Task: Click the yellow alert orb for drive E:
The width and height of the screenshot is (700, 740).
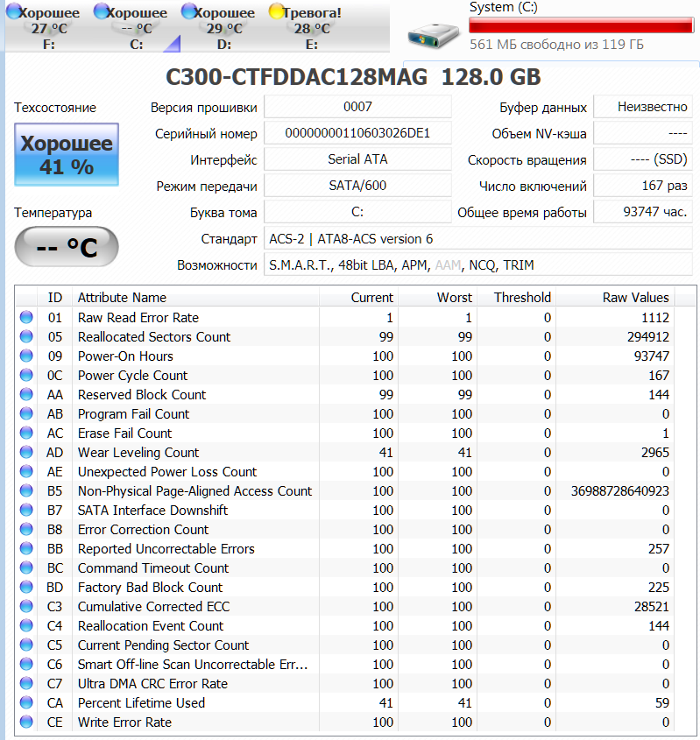Action: pyautogui.click(x=277, y=12)
